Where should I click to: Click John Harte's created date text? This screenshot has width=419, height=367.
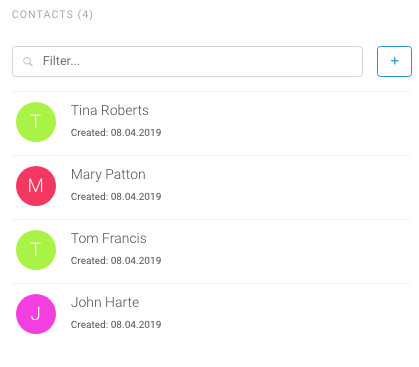point(116,325)
